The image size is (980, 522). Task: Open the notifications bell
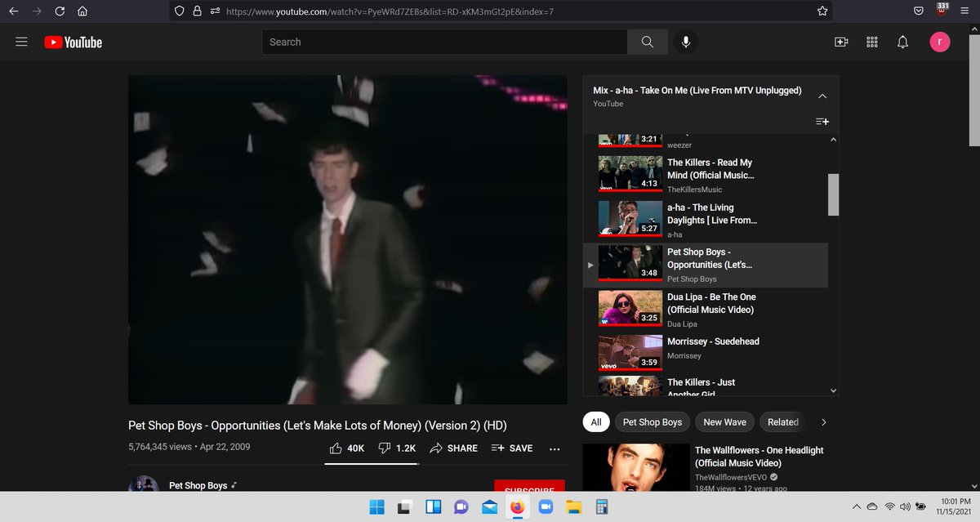(x=902, y=42)
